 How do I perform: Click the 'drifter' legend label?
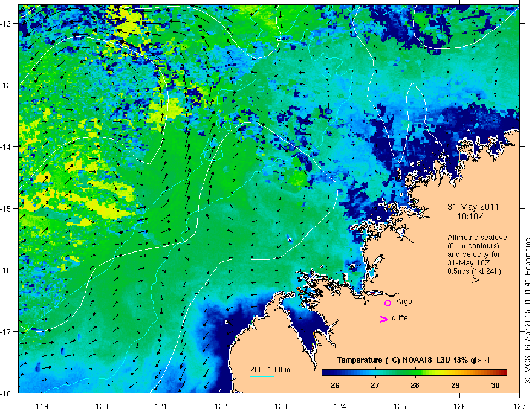pyautogui.click(x=401, y=318)
